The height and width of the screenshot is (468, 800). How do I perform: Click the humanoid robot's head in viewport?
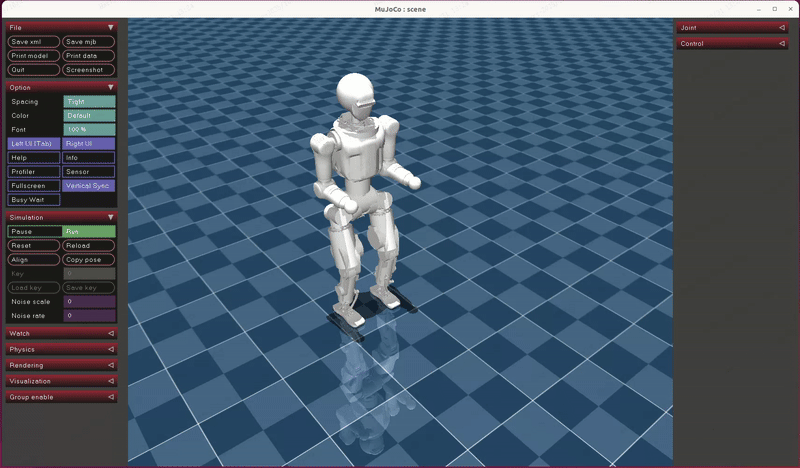[x=354, y=93]
